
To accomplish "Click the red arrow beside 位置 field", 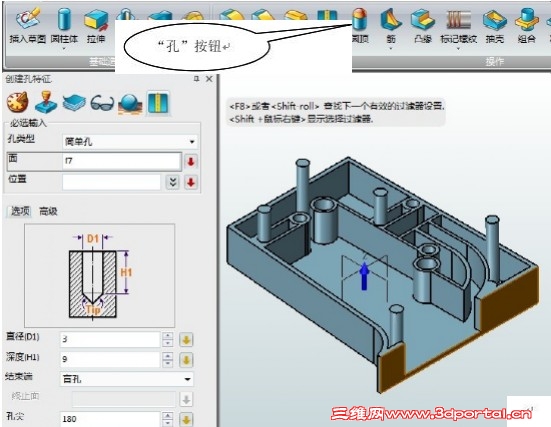I will (191, 182).
